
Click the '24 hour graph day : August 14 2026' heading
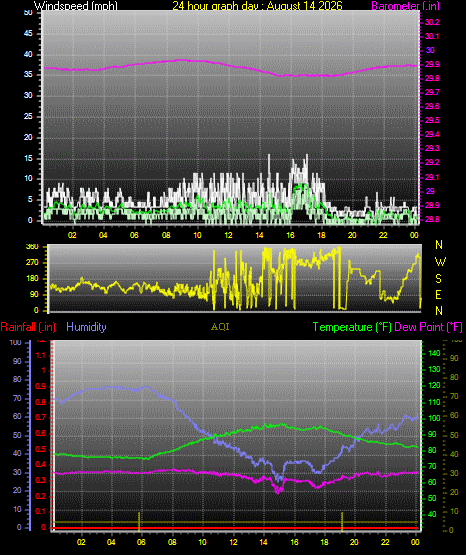point(257,5)
